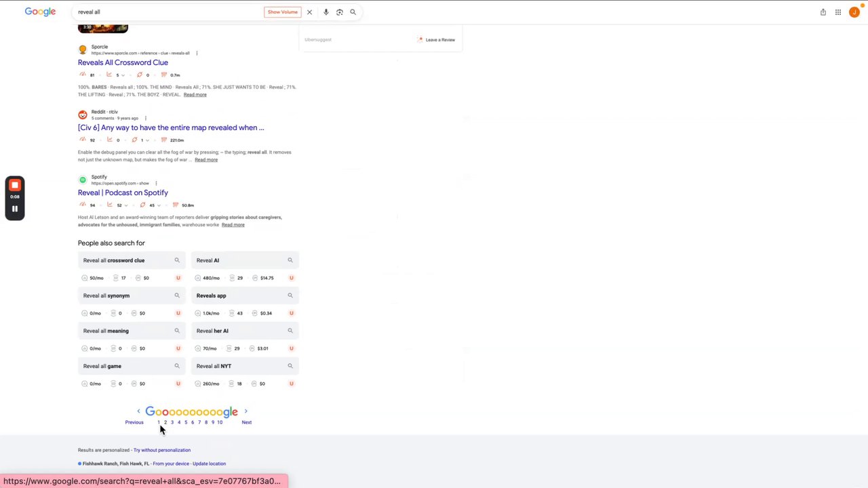Click search icon on 'Reveal all NYT' chip
868x488 pixels.
click(x=290, y=366)
